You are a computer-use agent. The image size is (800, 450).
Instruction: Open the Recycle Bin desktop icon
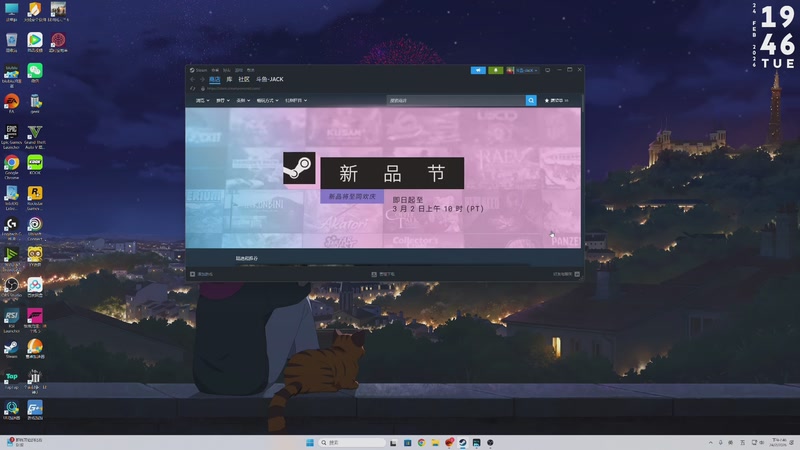[x=12, y=42]
